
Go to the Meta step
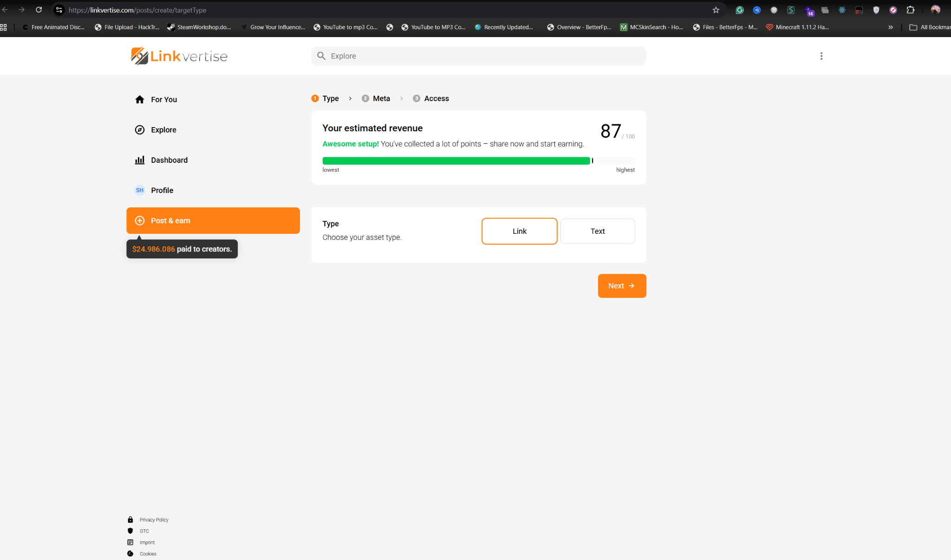coord(376,98)
